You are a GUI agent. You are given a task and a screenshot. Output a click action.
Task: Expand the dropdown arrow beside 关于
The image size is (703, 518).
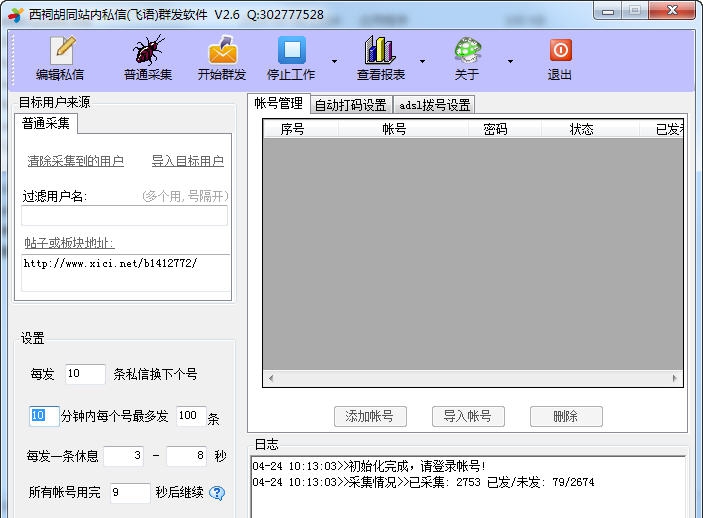click(510, 61)
